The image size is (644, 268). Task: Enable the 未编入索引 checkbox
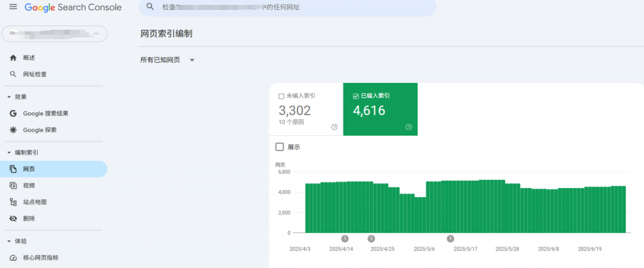pos(281,96)
